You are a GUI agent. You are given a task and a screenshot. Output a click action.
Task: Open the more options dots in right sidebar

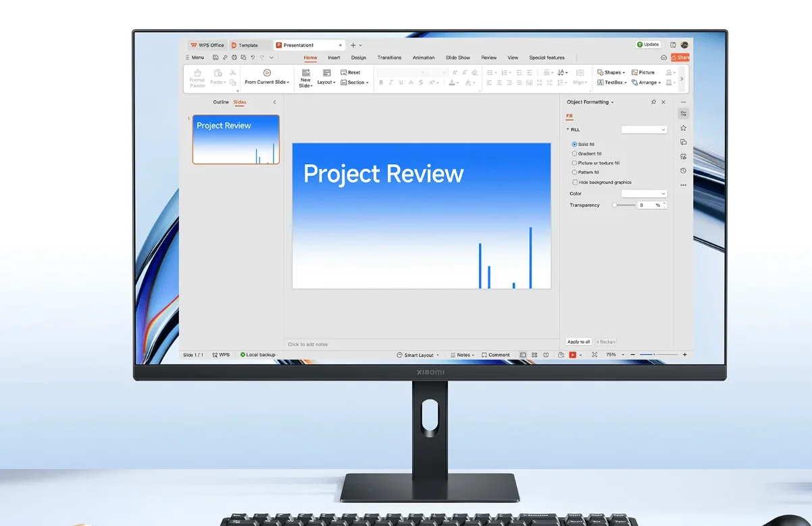point(684,185)
